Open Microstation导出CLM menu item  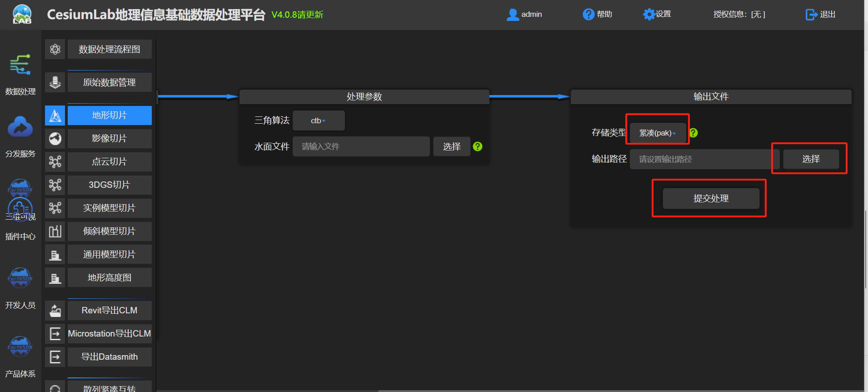click(x=110, y=334)
